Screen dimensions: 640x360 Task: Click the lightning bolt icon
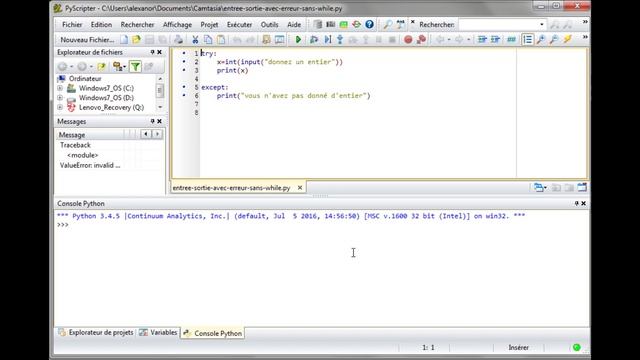(x=567, y=40)
